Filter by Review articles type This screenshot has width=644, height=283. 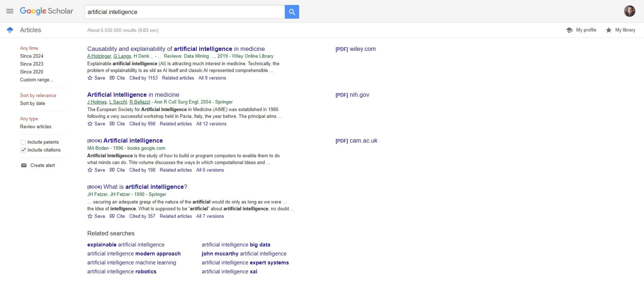pos(36,126)
